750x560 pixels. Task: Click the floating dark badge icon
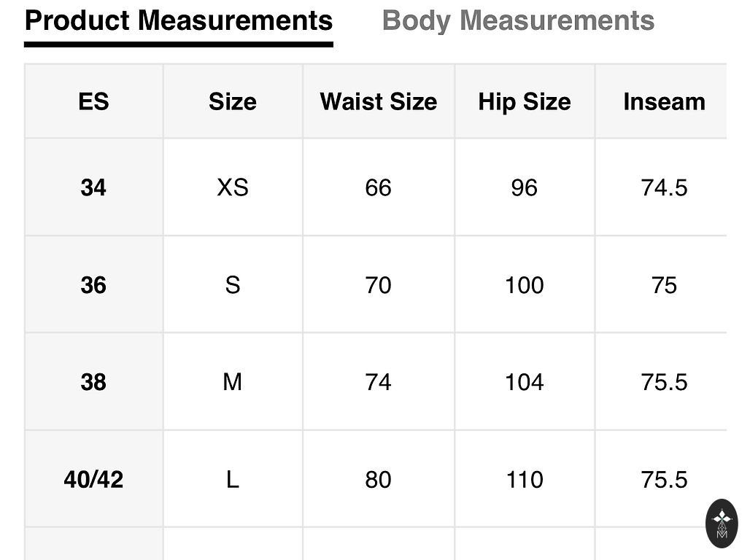(x=722, y=524)
